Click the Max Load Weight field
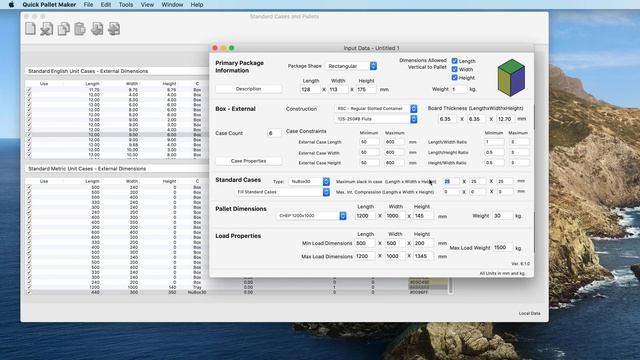Screen dimensions: 640x360 pyautogui.click(x=502, y=247)
